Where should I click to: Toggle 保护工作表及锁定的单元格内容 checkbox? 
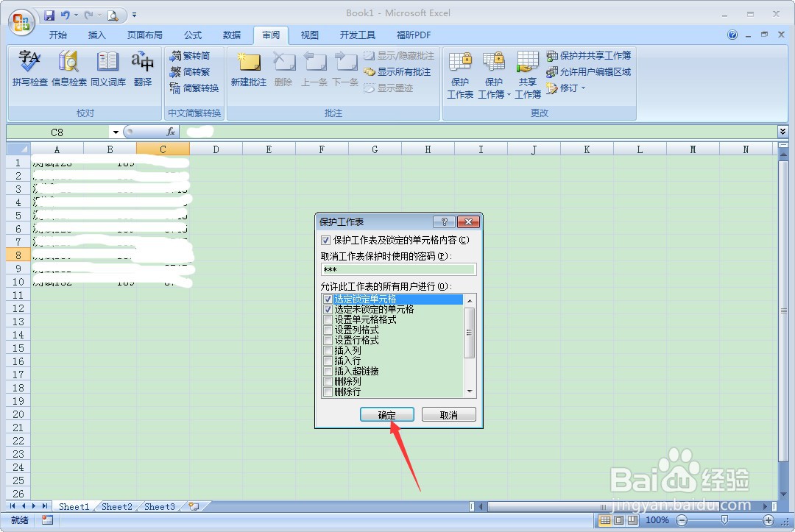click(x=325, y=240)
